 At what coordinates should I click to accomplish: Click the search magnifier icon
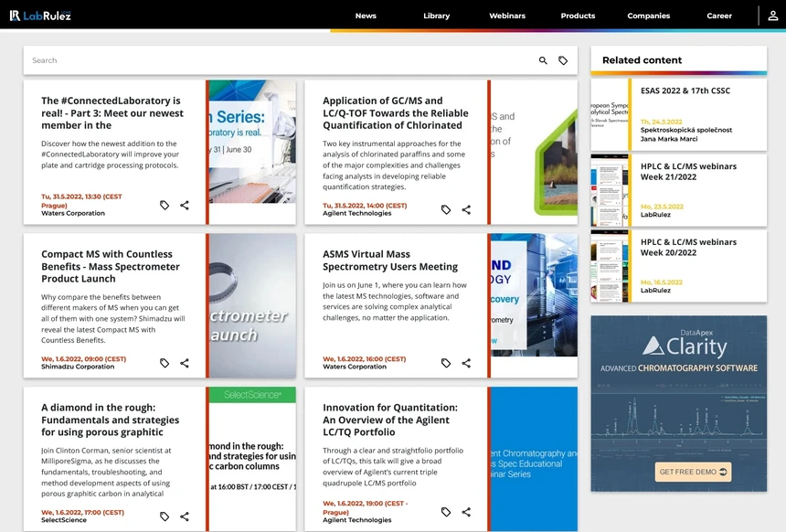click(543, 60)
